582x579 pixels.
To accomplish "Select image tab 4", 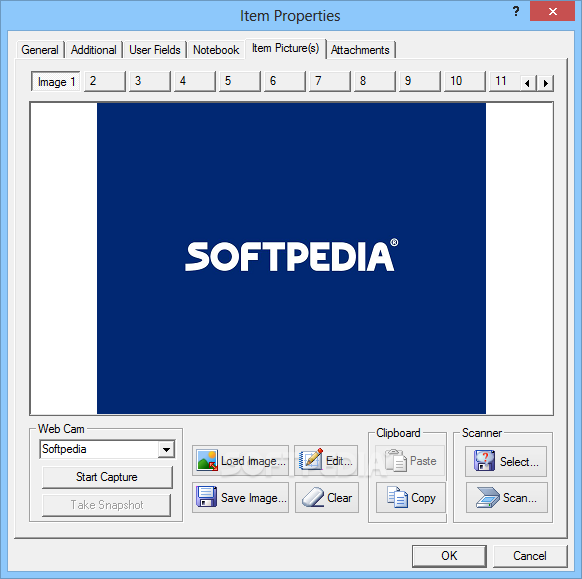I will click(194, 81).
